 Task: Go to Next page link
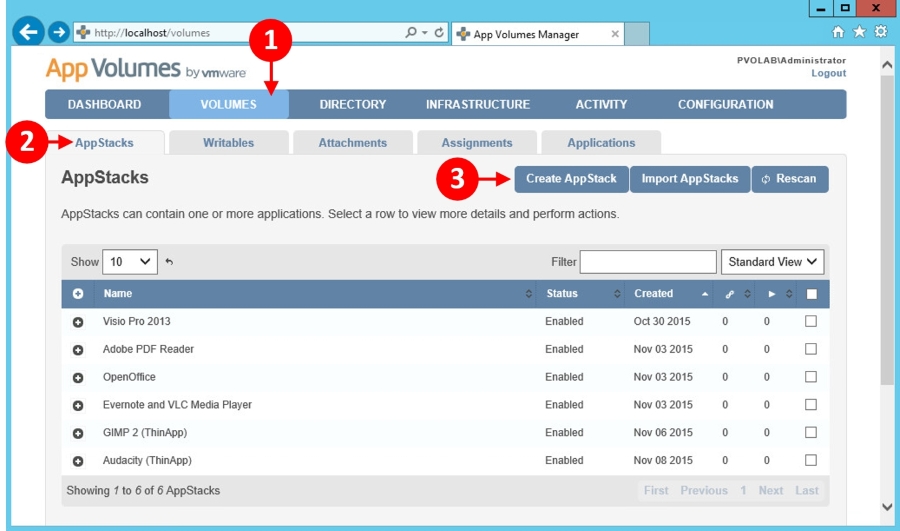(771, 491)
